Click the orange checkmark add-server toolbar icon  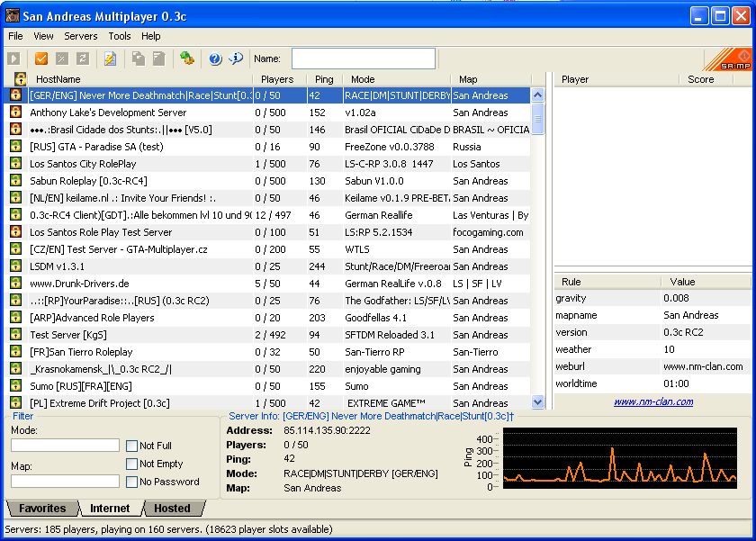[40, 59]
